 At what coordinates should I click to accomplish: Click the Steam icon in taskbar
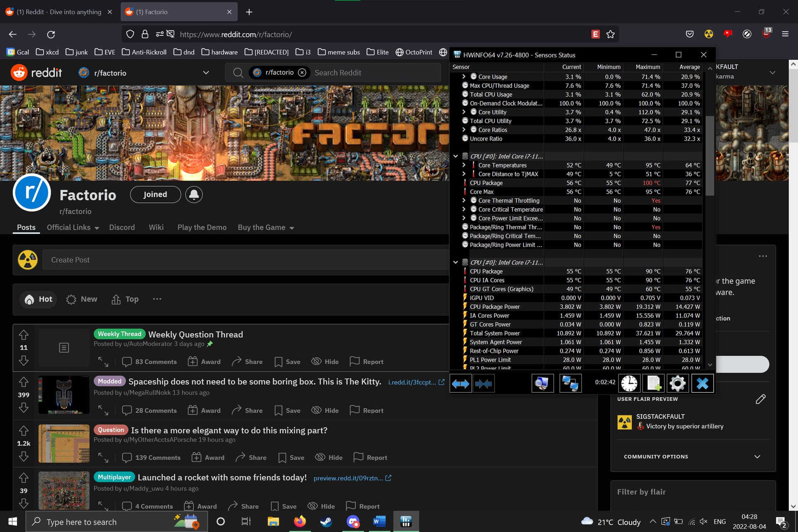coord(326,521)
